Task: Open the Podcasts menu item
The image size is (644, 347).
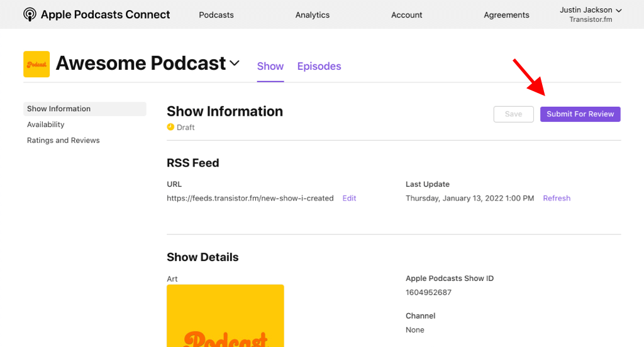Action: [x=216, y=15]
